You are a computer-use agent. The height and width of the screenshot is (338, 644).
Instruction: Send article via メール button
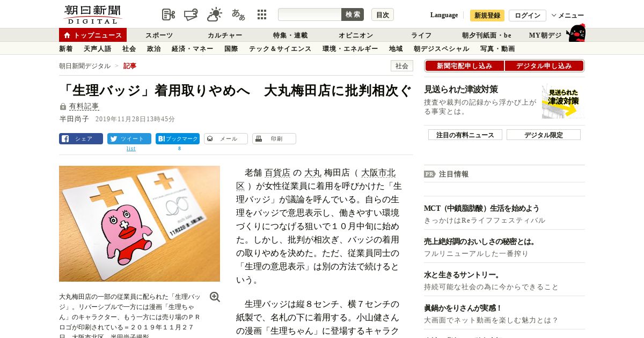(x=226, y=139)
